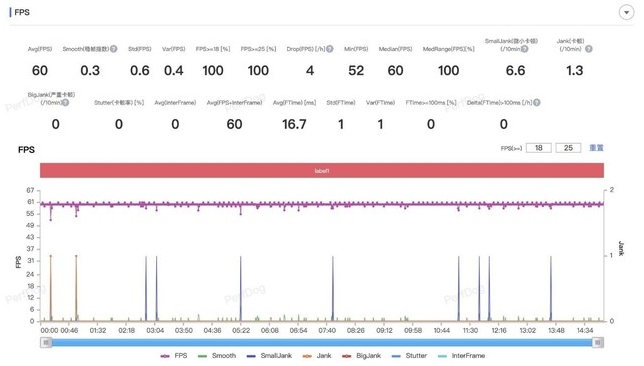Image resolution: width=644 pixels, height=366 pixels.
Task: Open help icon beside Drop(FPS) [/h]
Action: click(x=329, y=49)
